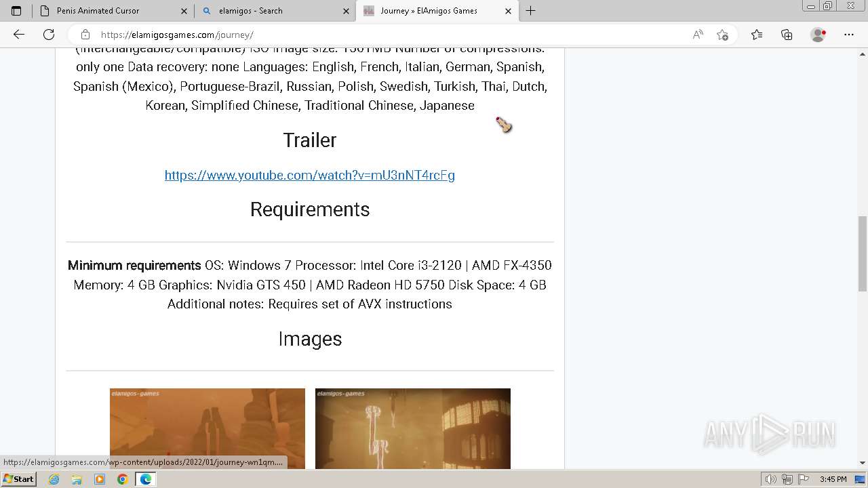Image resolution: width=868 pixels, height=488 pixels.
Task: Go back to previous page
Action: click(x=19, y=35)
